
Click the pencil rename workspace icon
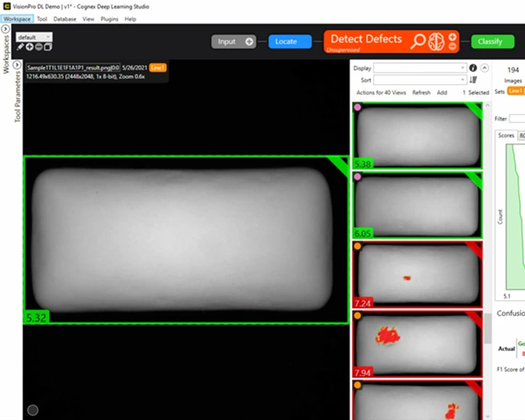tap(20, 47)
